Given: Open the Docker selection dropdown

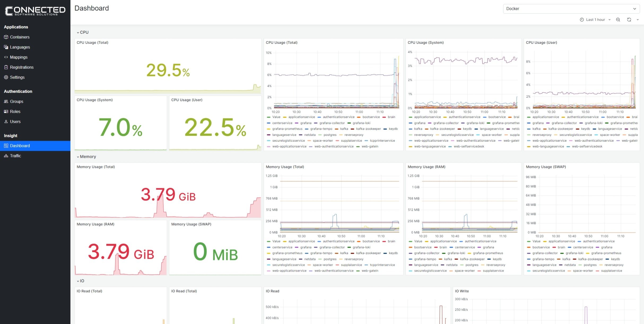Looking at the screenshot, I should [x=571, y=9].
